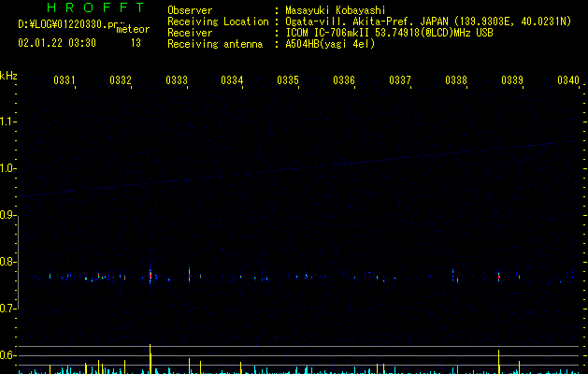Screen dimensions: 588x374
Task: Click the "Receiving Location" field label
Action: click(x=218, y=22)
